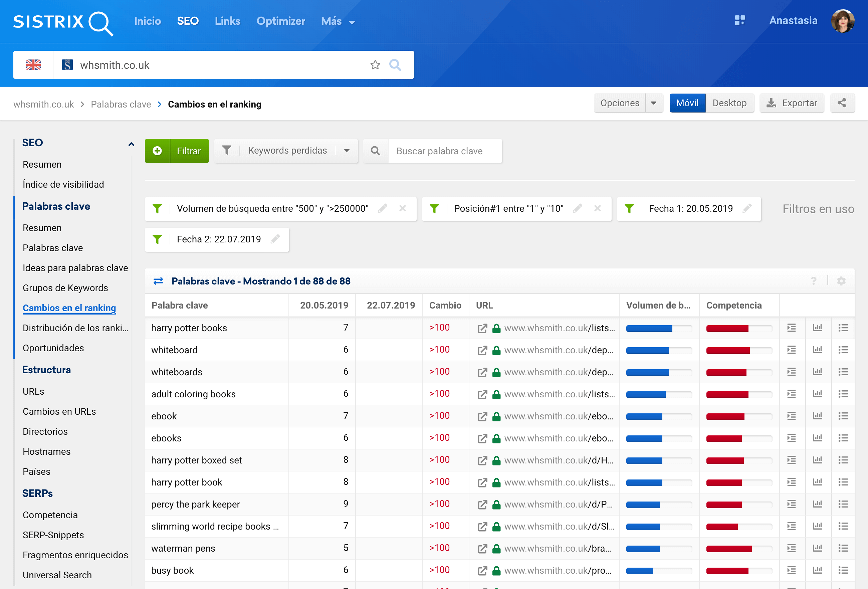Image resolution: width=868 pixels, height=589 pixels.
Task: Open the apps grid icon in header
Action: tap(739, 21)
